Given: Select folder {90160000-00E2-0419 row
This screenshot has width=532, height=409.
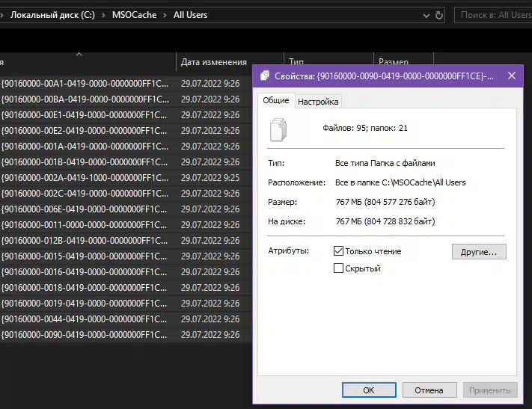Looking at the screenshot, I should [x=126, y=131].
